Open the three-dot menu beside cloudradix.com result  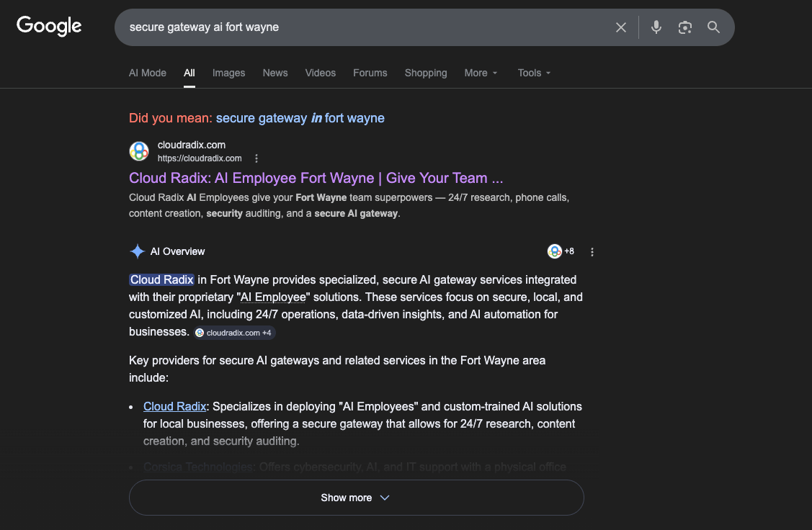coord(256,158)
